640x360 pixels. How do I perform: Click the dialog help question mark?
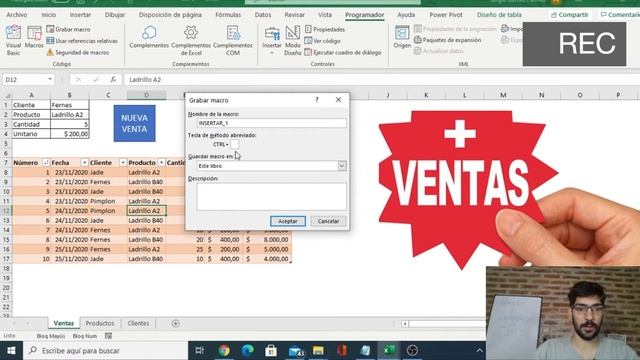(317, 100)
